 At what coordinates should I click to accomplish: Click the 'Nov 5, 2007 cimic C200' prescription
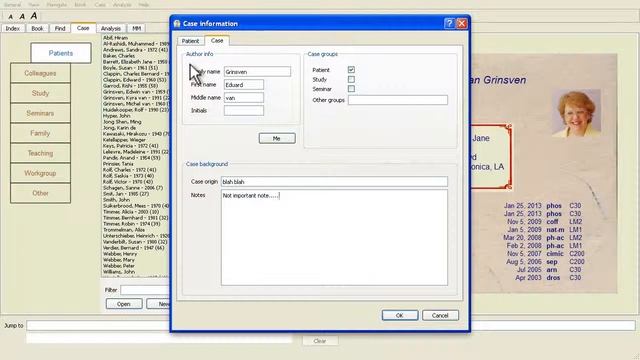pos(545,253)
